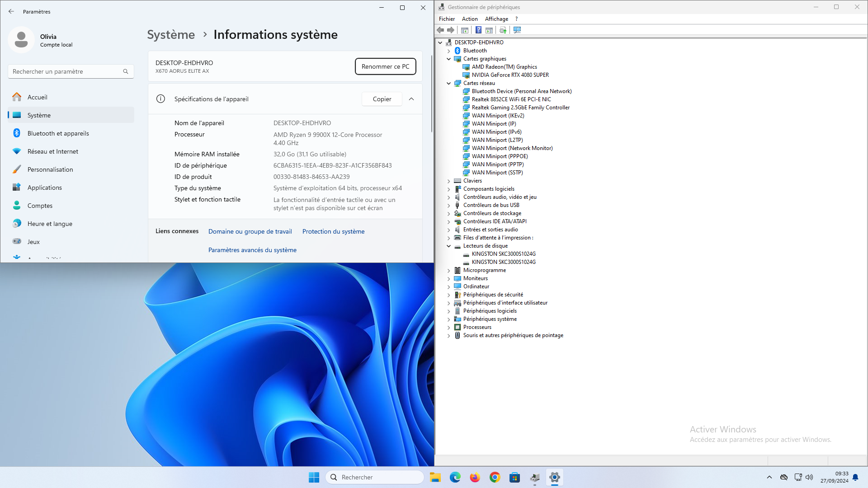Screen dimensions: 868x488
Task: Open the ? help menu
Action: click(x=516, y=19)
